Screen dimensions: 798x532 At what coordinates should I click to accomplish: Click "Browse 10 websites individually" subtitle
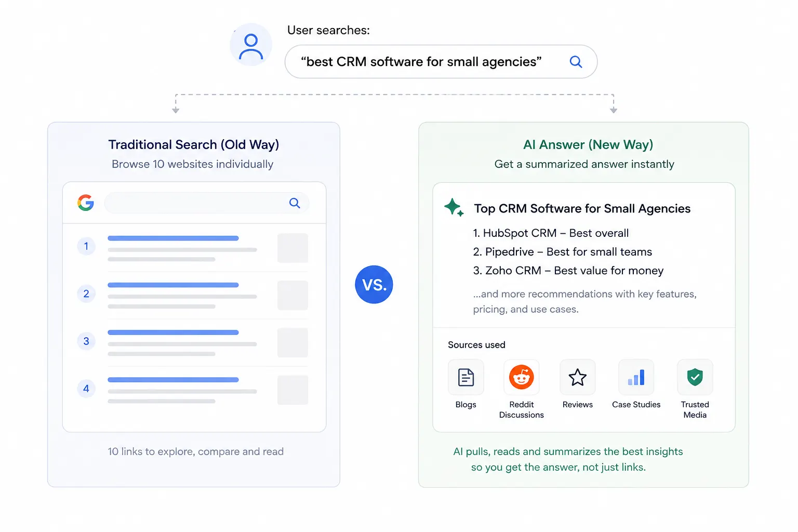(193, 164)
